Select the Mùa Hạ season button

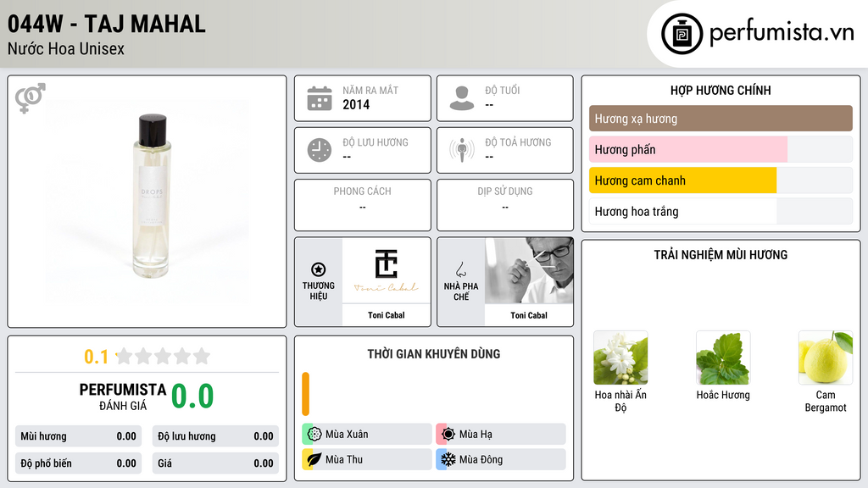click(501, 435)
